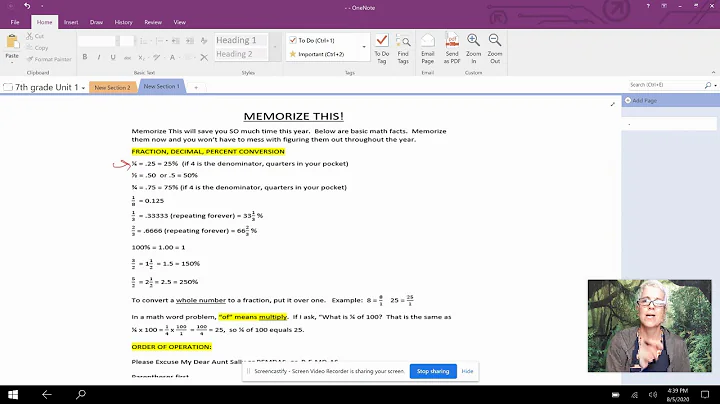Click the taskbar back arrow

point(47,394)
